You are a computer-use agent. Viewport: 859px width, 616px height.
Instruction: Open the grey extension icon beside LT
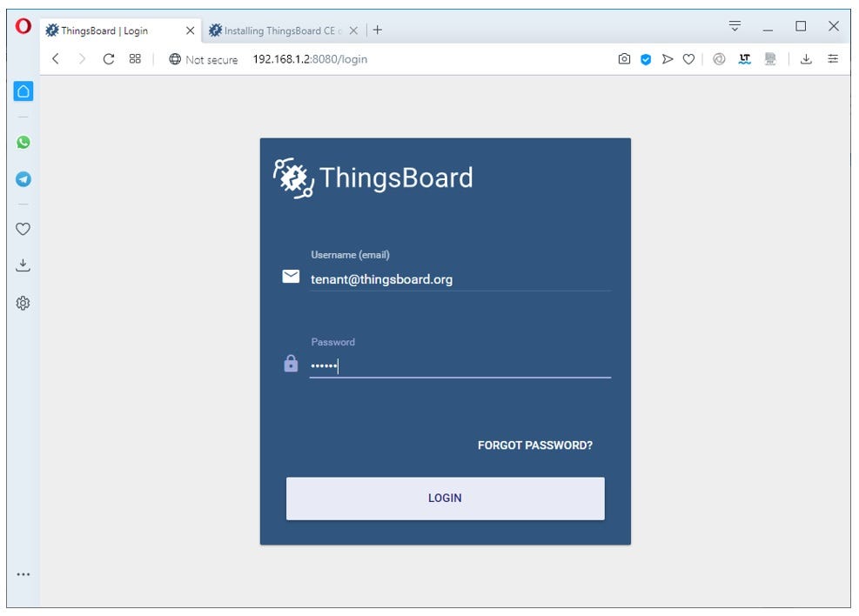770,58
